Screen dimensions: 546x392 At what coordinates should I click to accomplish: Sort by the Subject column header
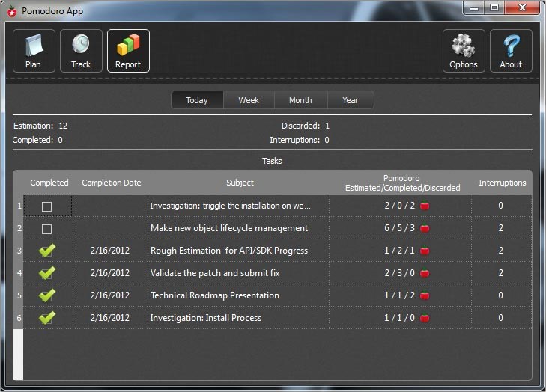[x=240, y=183]
